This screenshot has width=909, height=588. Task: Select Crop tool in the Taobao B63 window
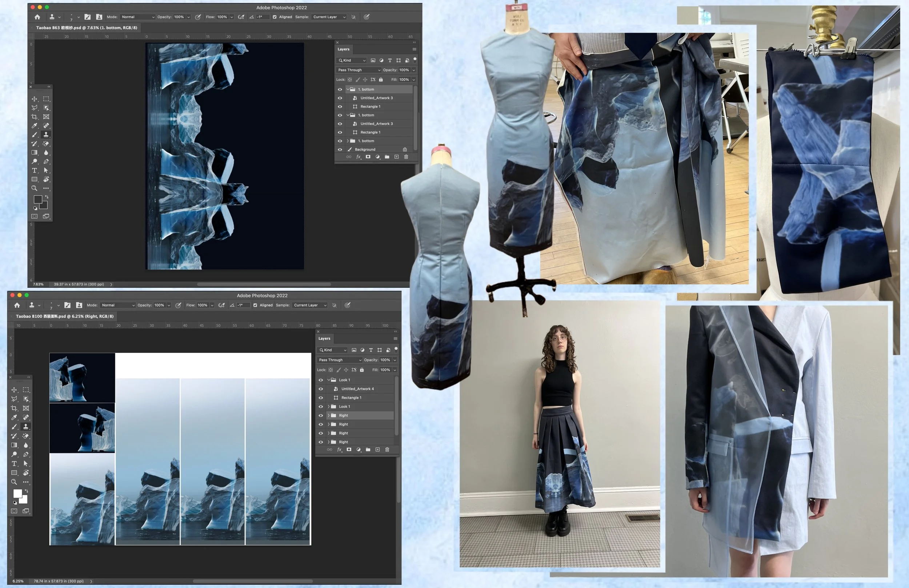tap(35, 117)
